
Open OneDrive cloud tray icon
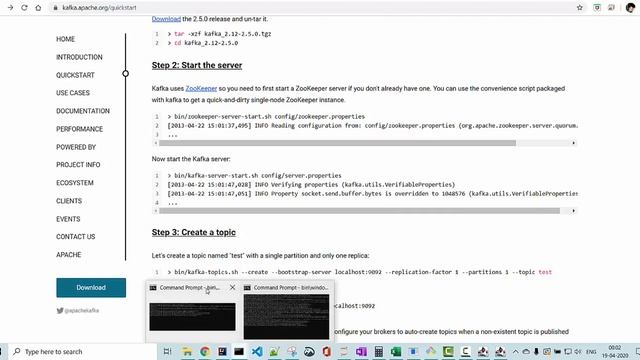526,351
